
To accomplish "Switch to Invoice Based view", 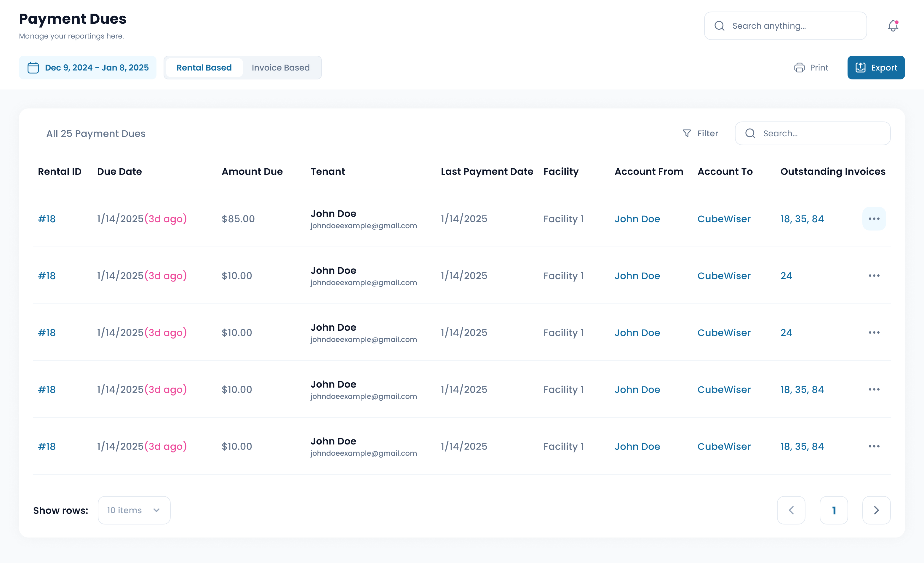I will coord(281,68).
